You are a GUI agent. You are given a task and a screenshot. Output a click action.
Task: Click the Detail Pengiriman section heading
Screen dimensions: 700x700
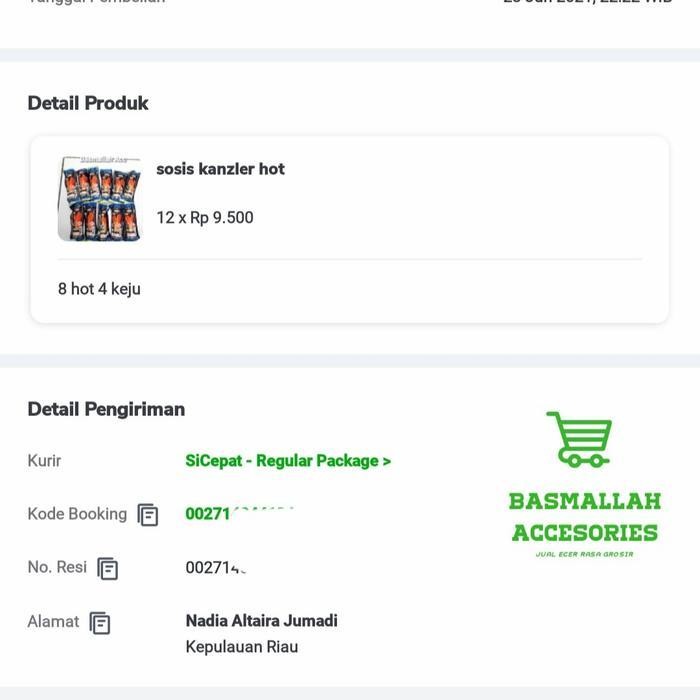coord(106,409)
